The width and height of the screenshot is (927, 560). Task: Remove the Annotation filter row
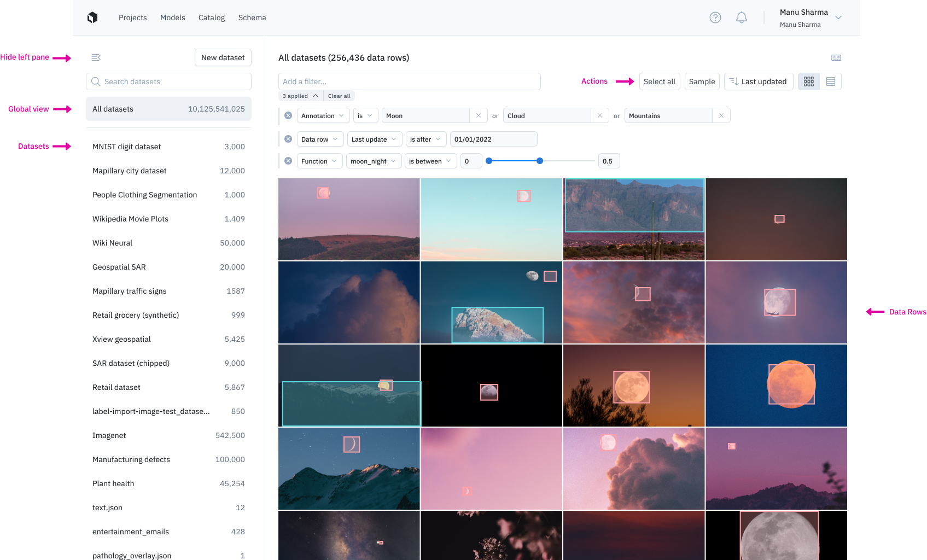pyautogui.click(x=288, y=115)
